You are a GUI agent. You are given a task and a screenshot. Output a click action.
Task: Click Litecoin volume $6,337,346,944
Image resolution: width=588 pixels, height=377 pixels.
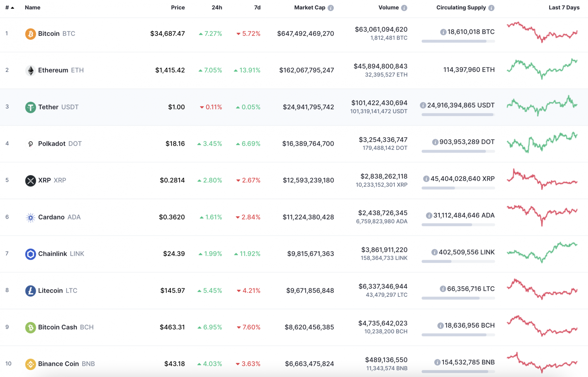(x=383, y=286)
